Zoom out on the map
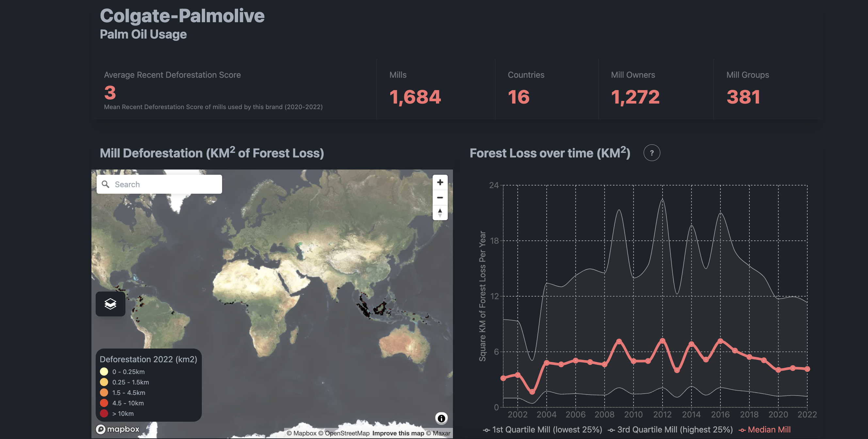868x439 pixels. point(440,197)
